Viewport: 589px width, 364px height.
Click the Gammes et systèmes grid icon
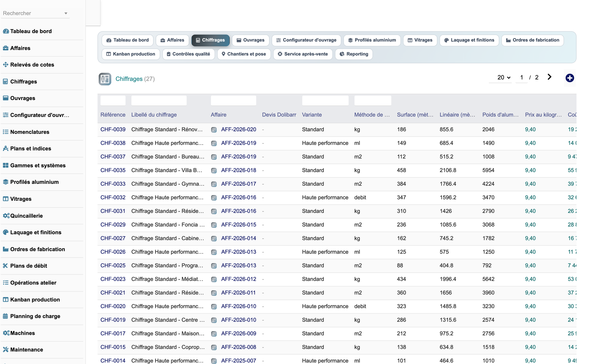6,165
